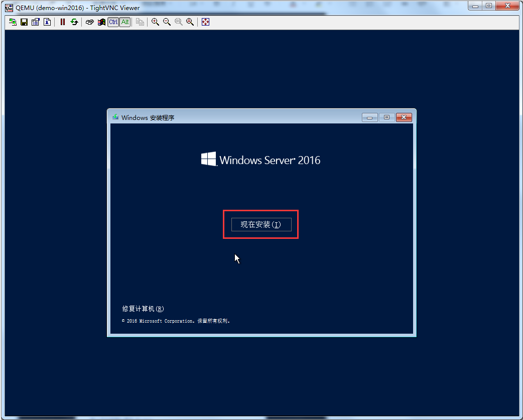
Task: Send Ctrl+Alt+Del via the keys icon
Action: [x=89, y=22]
